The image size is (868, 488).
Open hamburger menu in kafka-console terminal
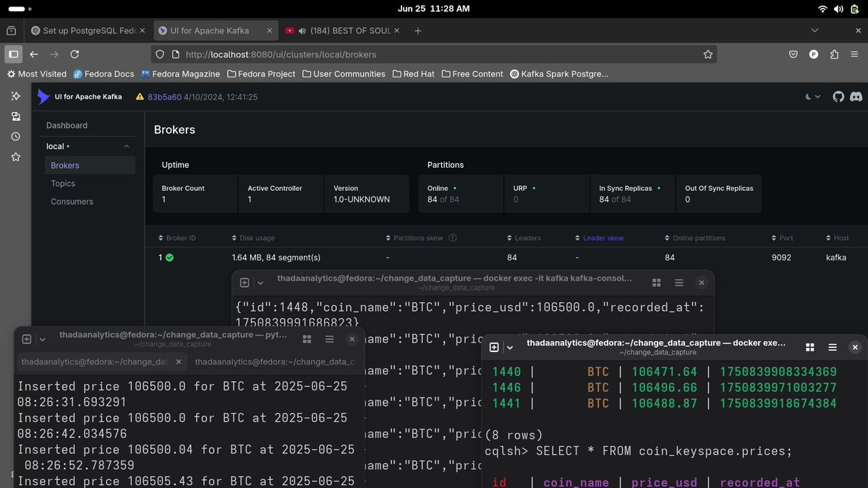(679, 283)
